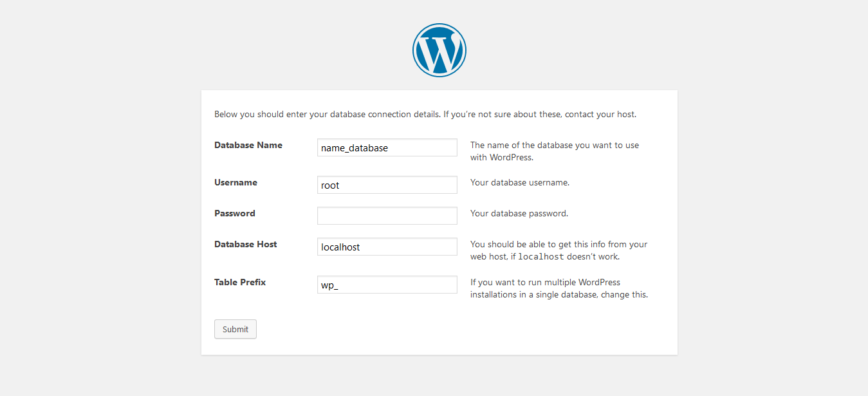Click the Table Prefix label
868x396 pixels.
240,282
